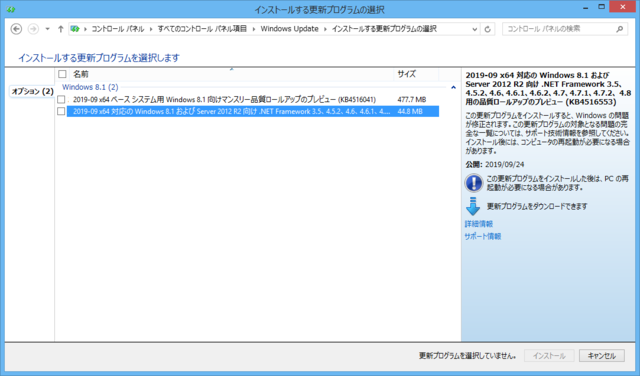Go up one level with up arrow
640x376 pixels.
[x=60, y=29]
